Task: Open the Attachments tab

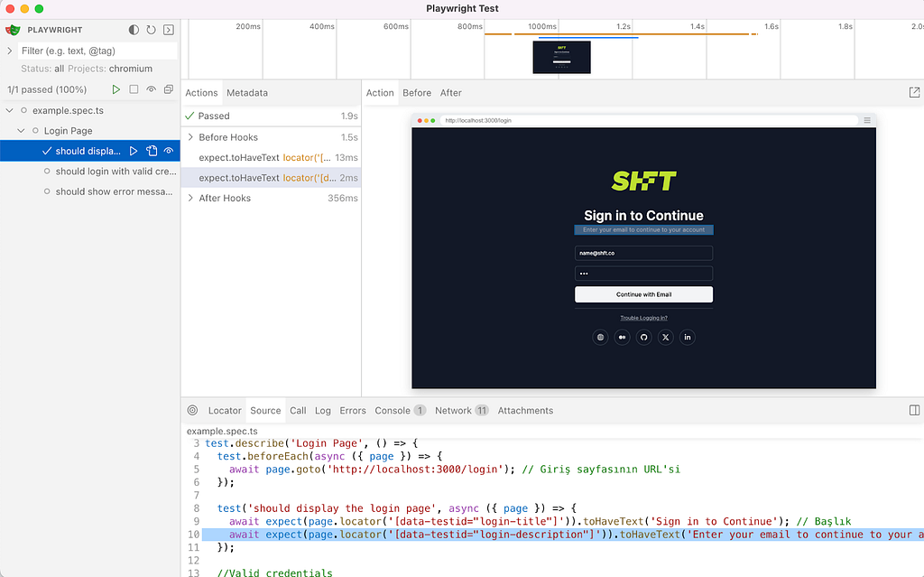Action: click(x=525, y=411)
